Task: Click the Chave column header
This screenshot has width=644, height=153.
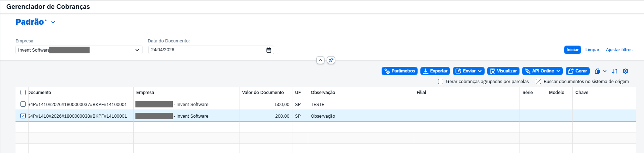Action: pyautogui.click(x=604, y=93)
